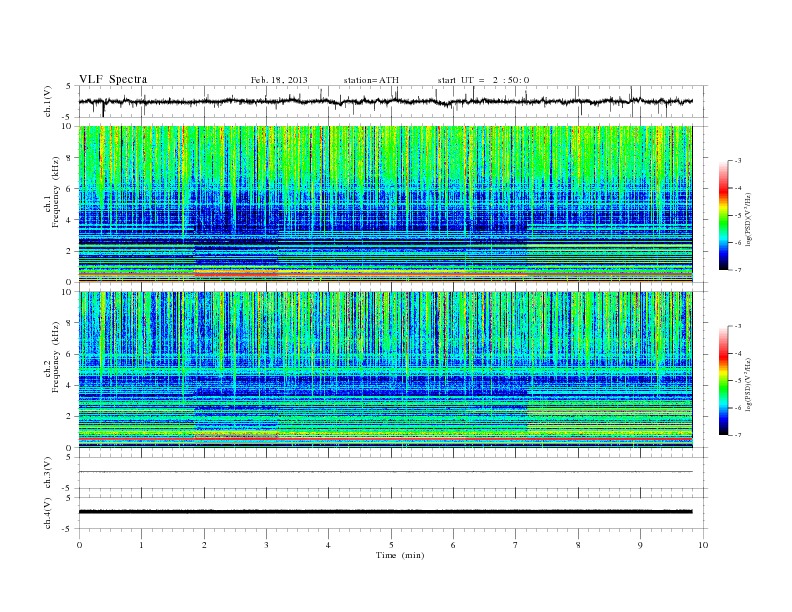The height and width of the screenshot is (612, 792).
Task: Click time axis tick label "6"
Action: [x=453, y=545]
